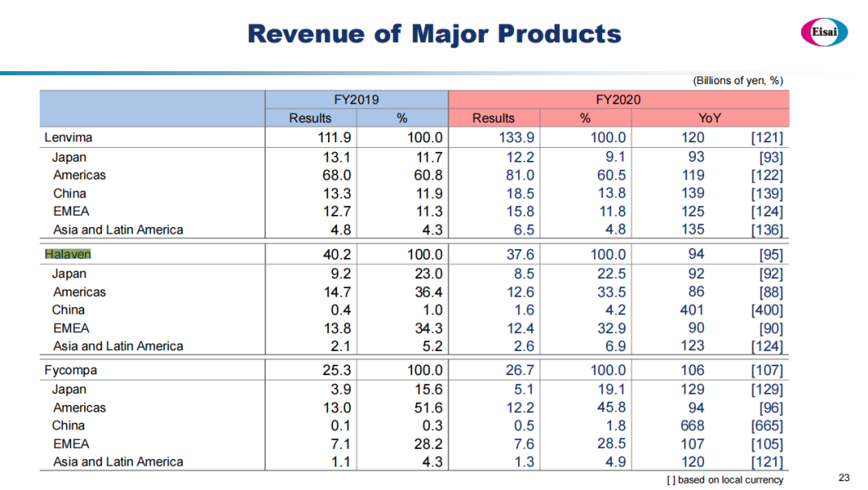Click the China label under Halaven
This screenshot has height=490, width=868.
tap(68, 310)
